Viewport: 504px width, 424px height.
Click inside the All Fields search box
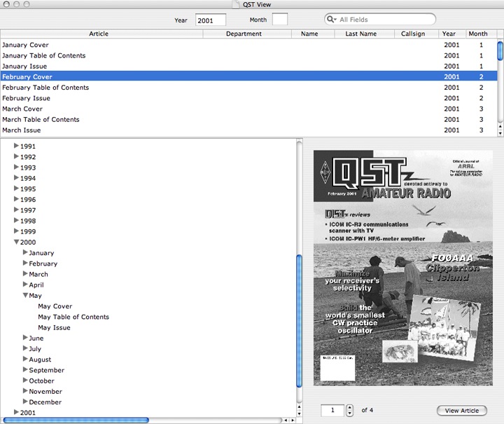(x=380, y=20)
